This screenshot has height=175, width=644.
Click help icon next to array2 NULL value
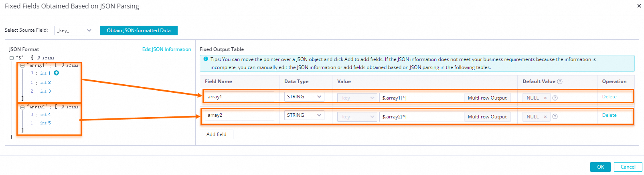point(555,117)
